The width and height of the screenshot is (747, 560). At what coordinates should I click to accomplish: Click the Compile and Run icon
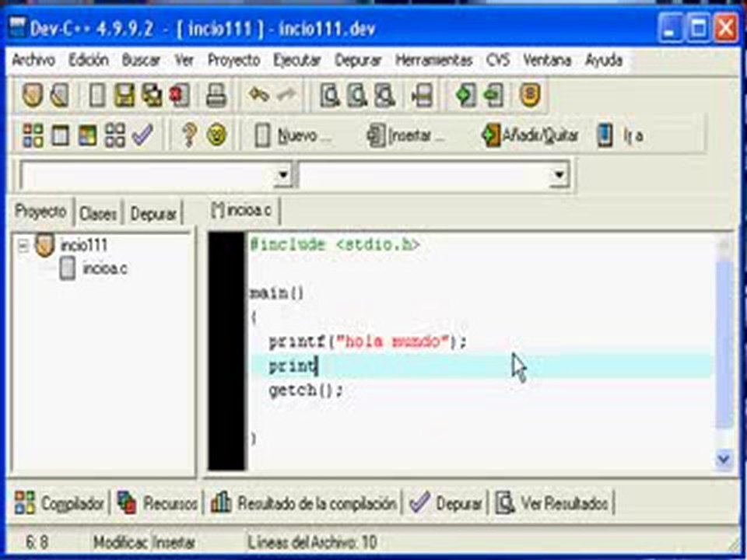pyautogui.click(x=88, y=135)
